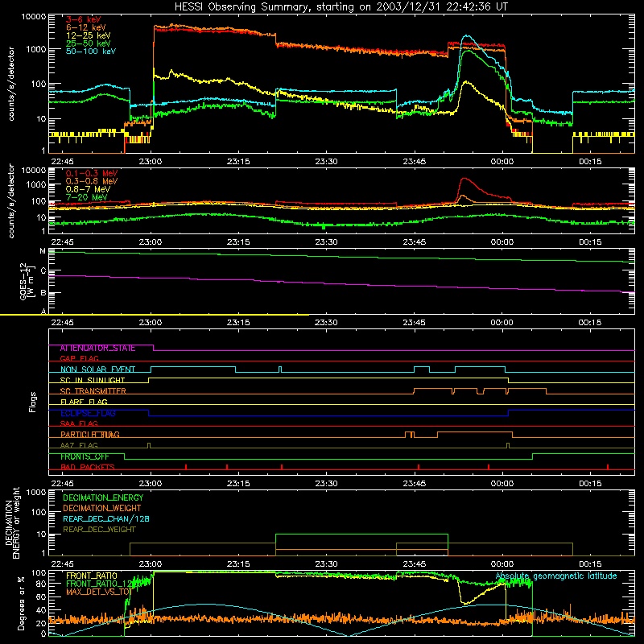Select the PARTICLE_FLAG label
This screenshot has height=644, width=644.
click(90, 435)
